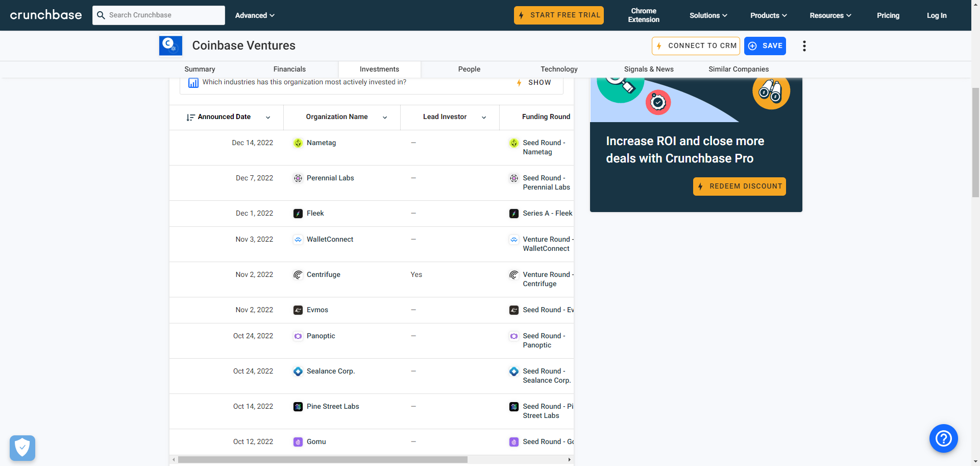Open the Seed Round - Perennial Labs link

coord(546,183)
